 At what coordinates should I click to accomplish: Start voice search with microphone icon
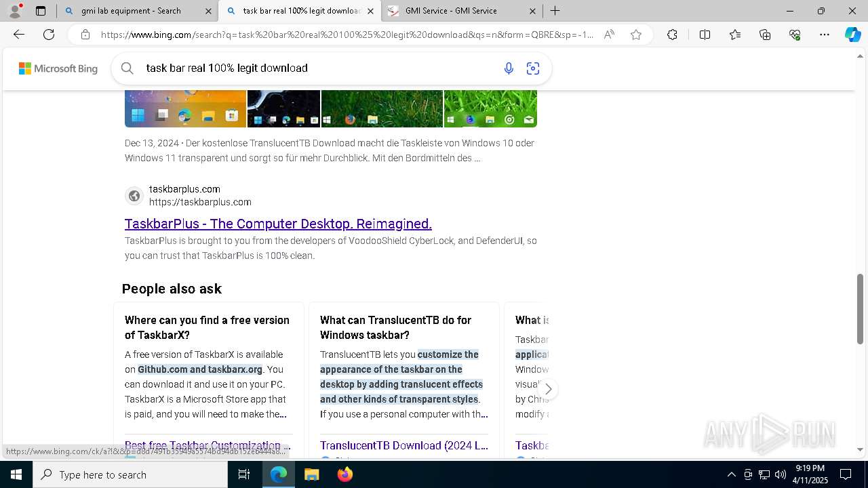click(x=509, y=68)
